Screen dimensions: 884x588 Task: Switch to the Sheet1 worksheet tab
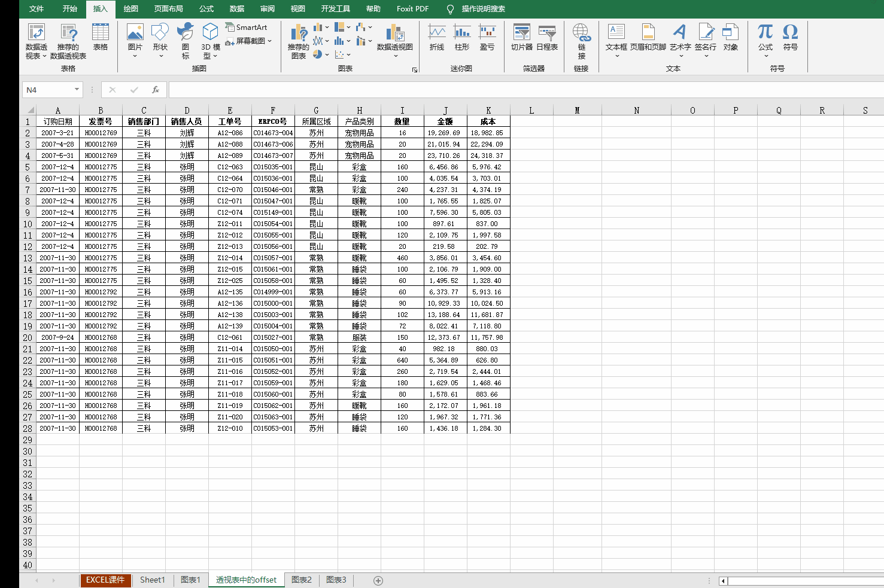152,580
